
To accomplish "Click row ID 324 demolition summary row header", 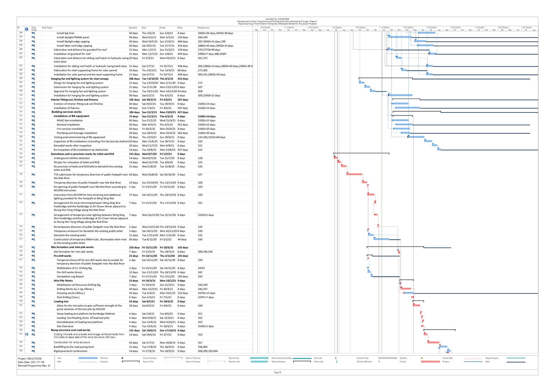I will (x=20, y=154).
